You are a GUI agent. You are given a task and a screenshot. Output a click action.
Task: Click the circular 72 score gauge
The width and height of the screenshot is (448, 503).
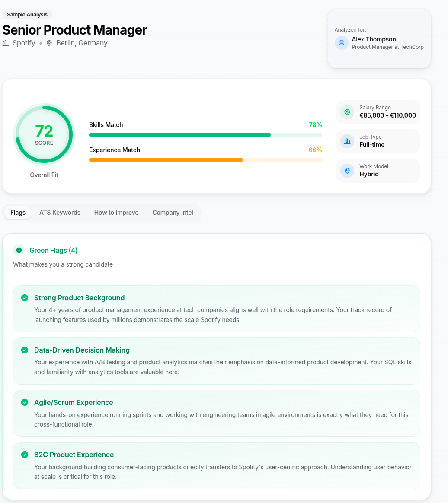[44, 135]
